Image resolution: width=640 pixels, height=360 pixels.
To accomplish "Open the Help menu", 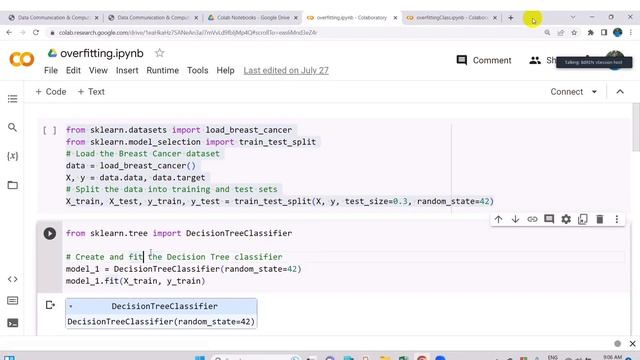I will pyautogui.click(x=225, y=70).
